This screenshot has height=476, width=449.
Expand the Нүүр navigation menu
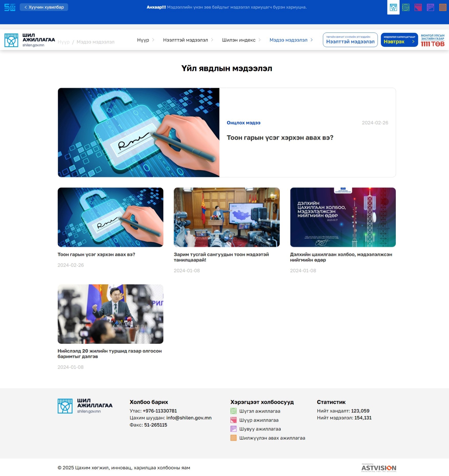[146, 40]
